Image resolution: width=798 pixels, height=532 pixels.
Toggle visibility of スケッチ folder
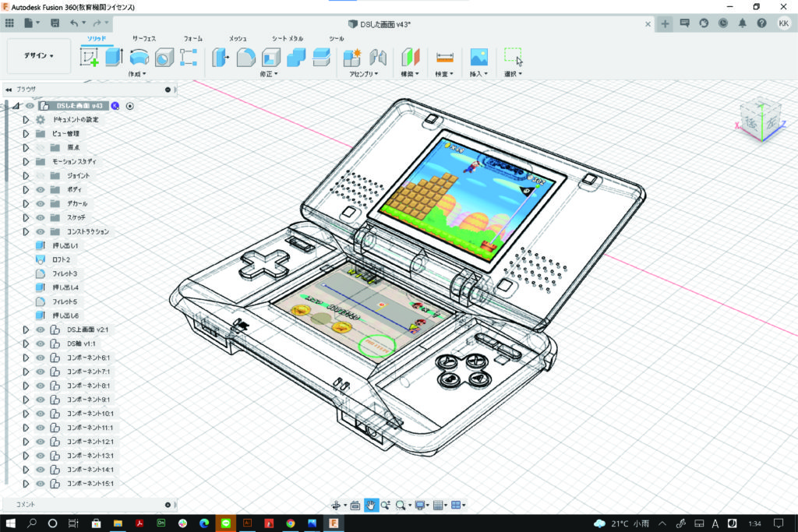point(40,217)
